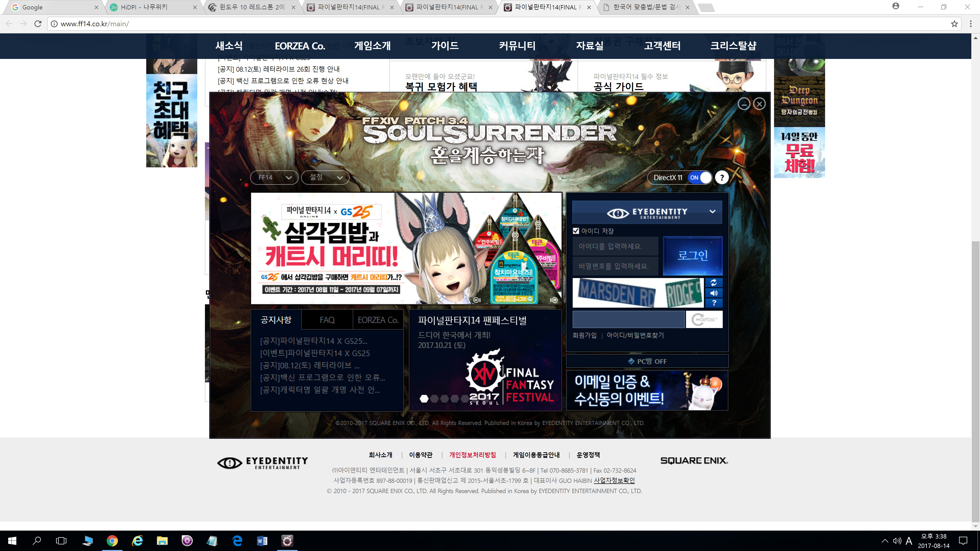Open notice [이벤트]파이널판타지14 X GS25
Image resolution: width=980 pixels, height=551 pixels.
click(315, 353)
